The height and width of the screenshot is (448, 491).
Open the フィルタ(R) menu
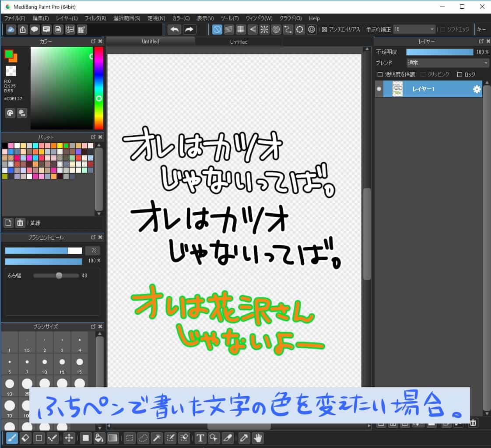click(x=95, y=18)
